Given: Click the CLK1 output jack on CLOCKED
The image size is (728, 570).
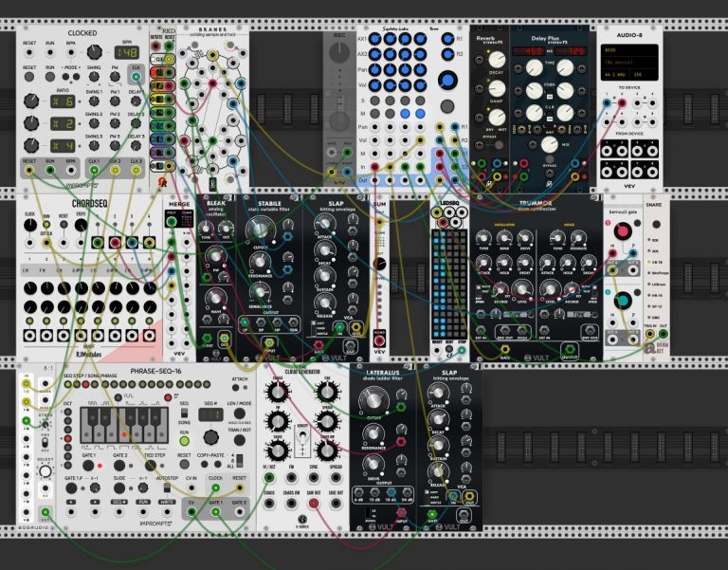Looking at the screenshot, I should pyautogui.click(x=94, y=171).
